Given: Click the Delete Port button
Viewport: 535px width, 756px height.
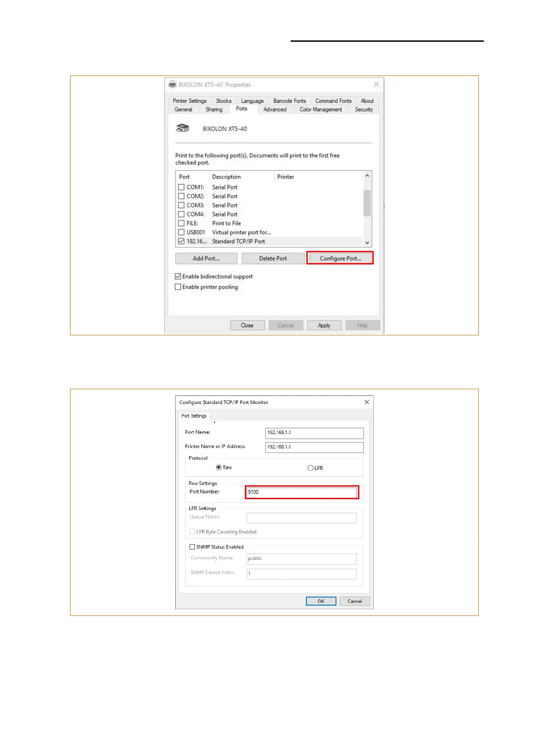Looking at the screenshot, I should pyautogui.click(x=273, y=259).
